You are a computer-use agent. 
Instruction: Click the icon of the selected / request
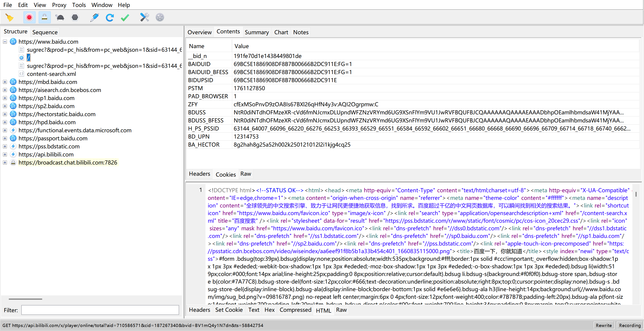22,58
